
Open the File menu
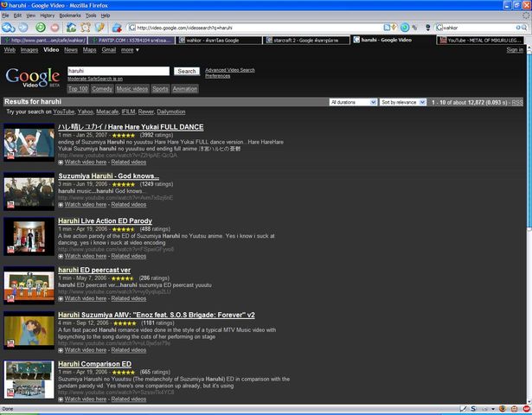pos(5,16)
